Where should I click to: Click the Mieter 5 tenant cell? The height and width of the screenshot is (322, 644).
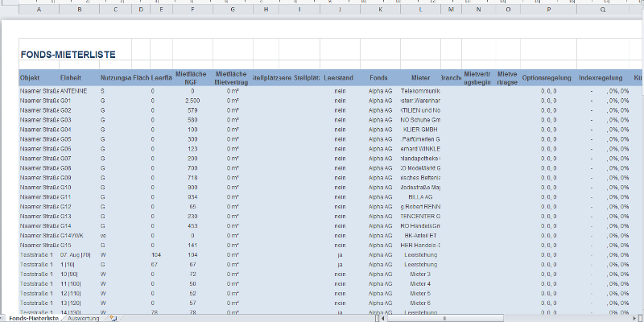pyautogui.click(x=420, y=294)
